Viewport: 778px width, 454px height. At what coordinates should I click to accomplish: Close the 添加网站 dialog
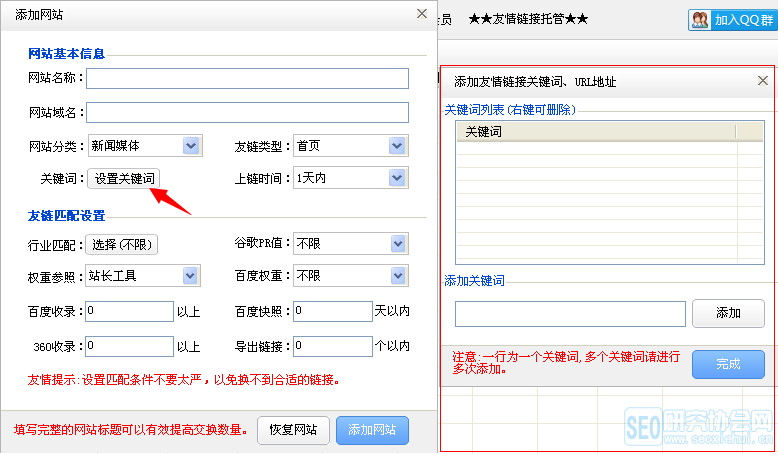(421, 14)
